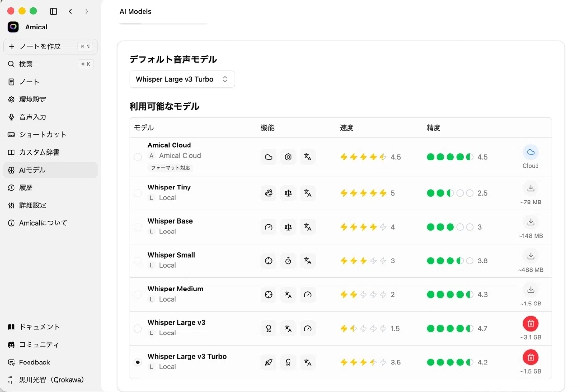Open 環境設定 in the sidebar
Viewport: 580px width, 392px height.
50,100
